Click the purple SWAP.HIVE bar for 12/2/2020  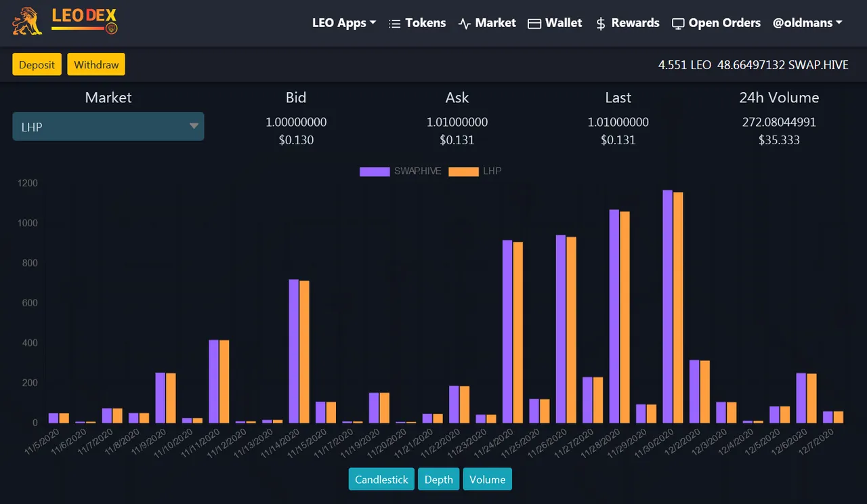[694, 391]
